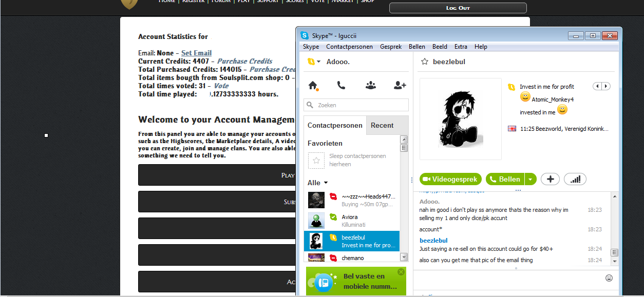Click the Skype logo in title bar

[305, 35]
